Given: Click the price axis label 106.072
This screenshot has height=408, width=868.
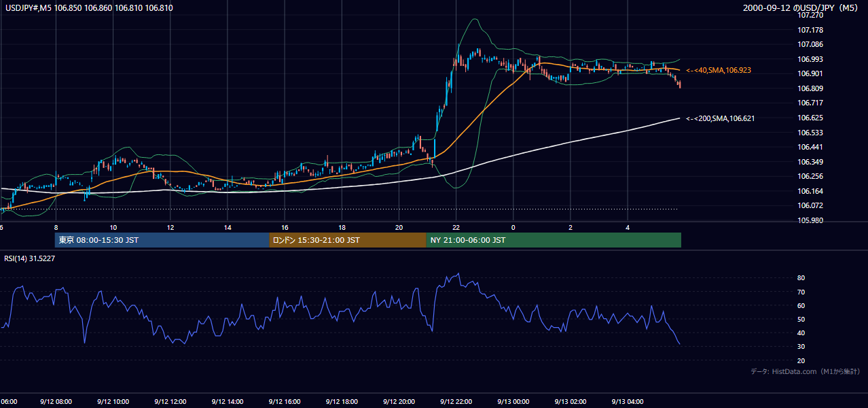Looking at the screenshot, I should (x=811, y=205).
